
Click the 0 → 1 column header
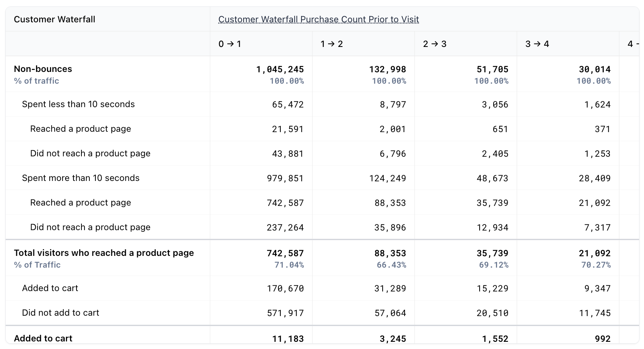(x=230, y=44)
